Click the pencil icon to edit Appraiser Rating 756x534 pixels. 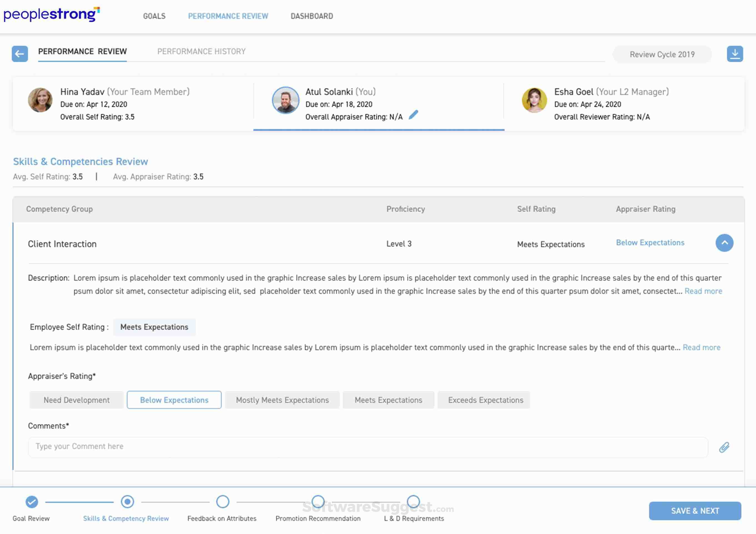tap(414, 115)
